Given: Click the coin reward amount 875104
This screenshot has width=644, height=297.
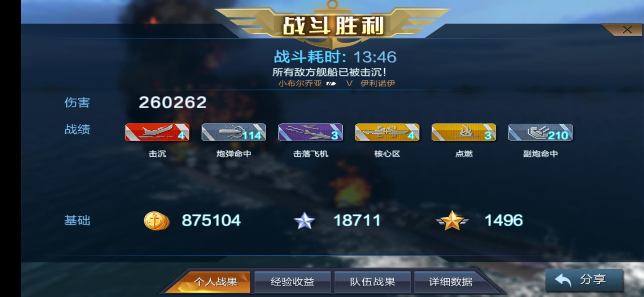Looking at the screenshot, I should coord(211,221).
